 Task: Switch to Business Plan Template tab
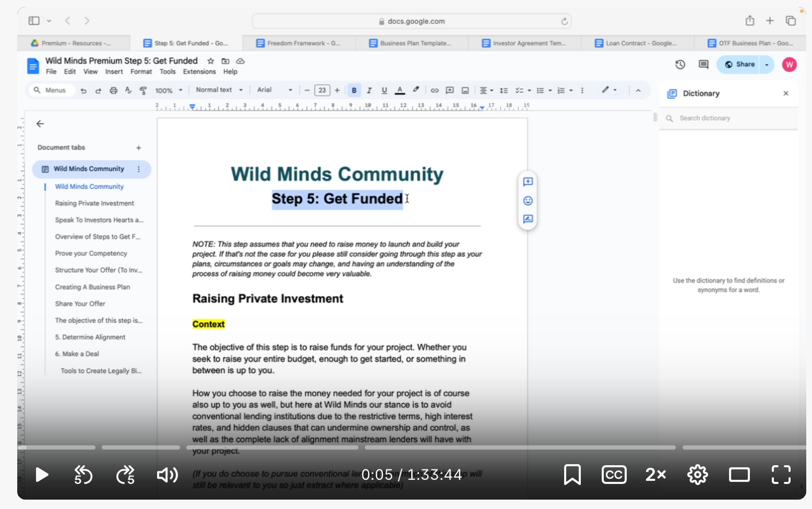coord(411,43)
